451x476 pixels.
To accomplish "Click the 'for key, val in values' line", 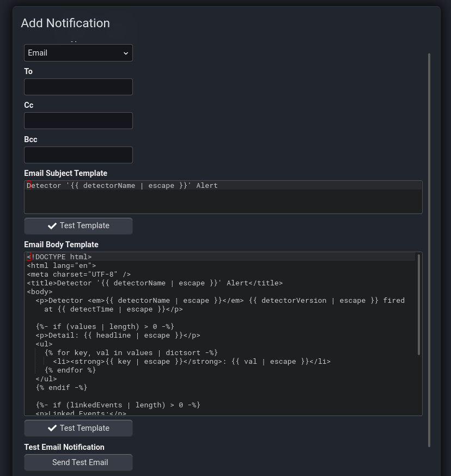I will (131, 352).
